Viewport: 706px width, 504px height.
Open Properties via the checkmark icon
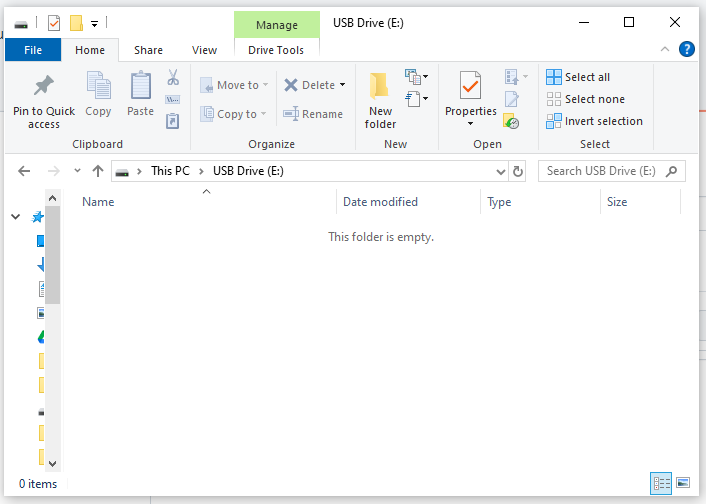pyautogui.click(x=470, y=87)
